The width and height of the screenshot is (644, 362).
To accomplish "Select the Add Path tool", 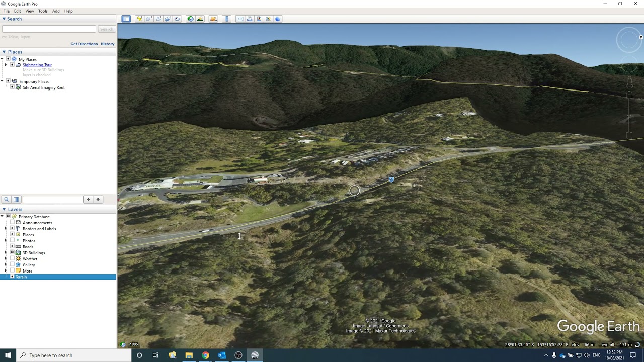I will point(158,19).
